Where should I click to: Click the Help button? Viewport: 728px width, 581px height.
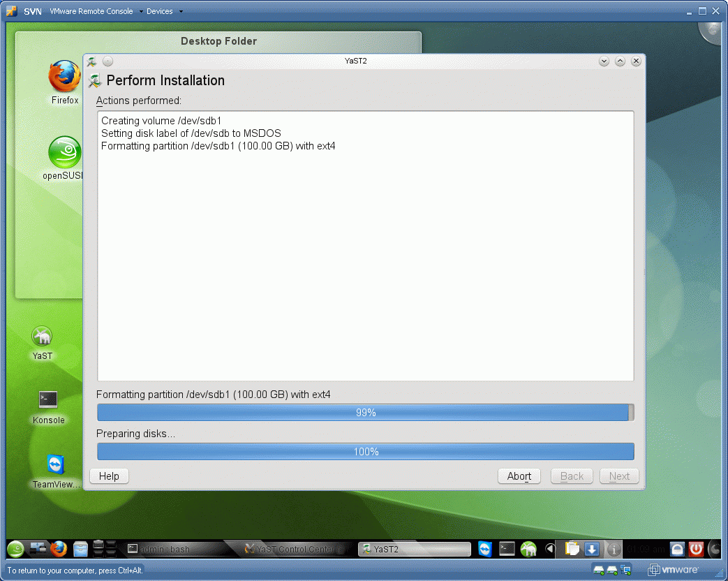coord(109,476)
